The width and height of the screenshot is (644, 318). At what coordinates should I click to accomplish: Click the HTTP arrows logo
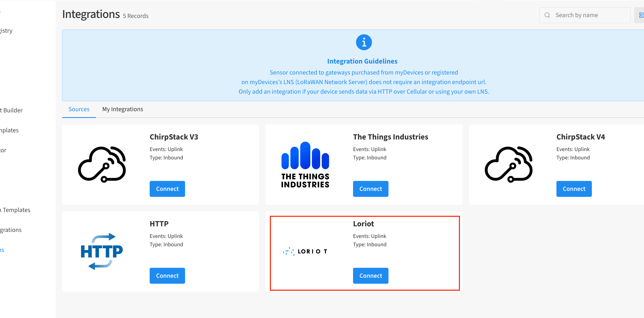(102, 251)
